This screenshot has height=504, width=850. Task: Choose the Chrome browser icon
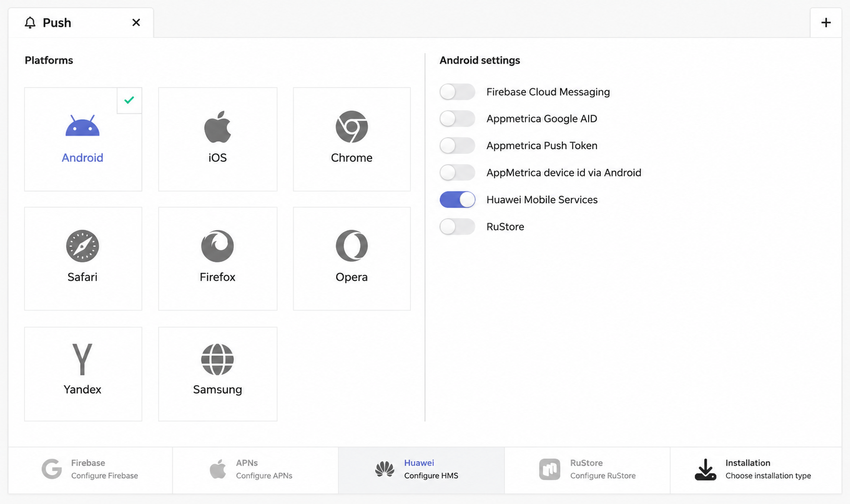352,126
